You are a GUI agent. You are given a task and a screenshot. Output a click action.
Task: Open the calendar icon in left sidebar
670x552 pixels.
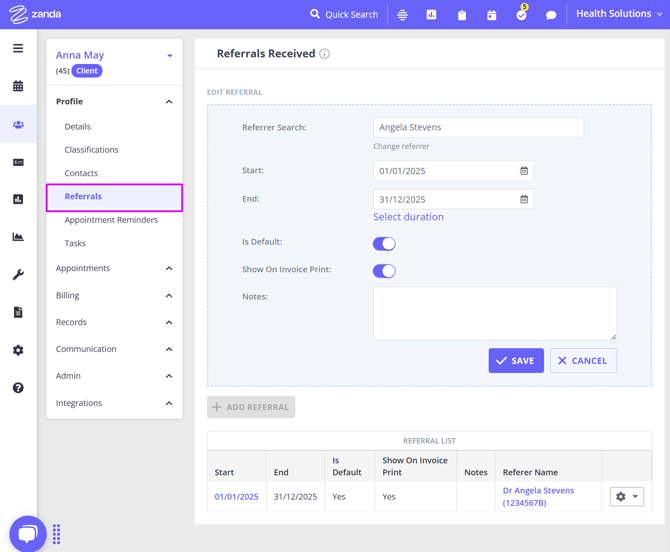pyautogui.click(x=18, y=87)
